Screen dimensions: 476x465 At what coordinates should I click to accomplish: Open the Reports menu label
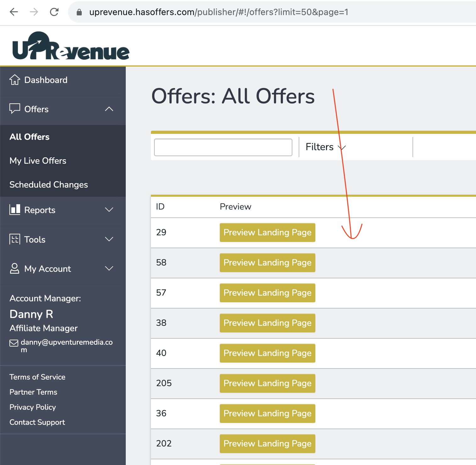(x=40, y=210)
